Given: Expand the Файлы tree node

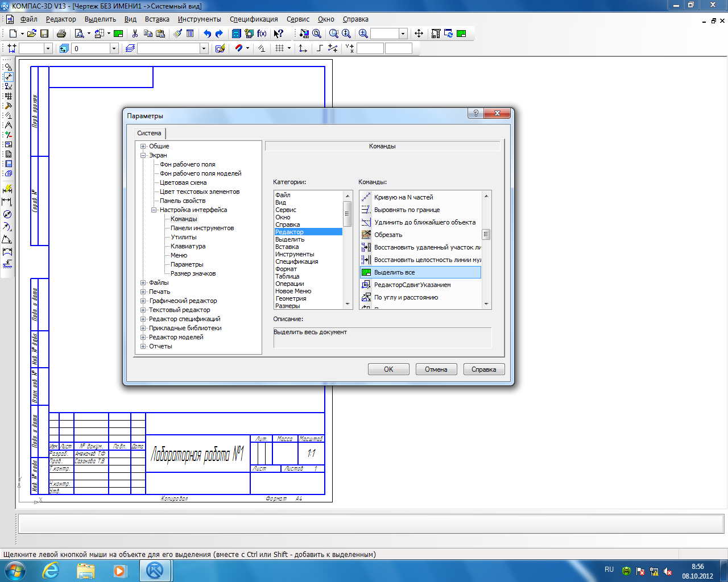Looking at the screenshot, I should click(x=143, y=282).
